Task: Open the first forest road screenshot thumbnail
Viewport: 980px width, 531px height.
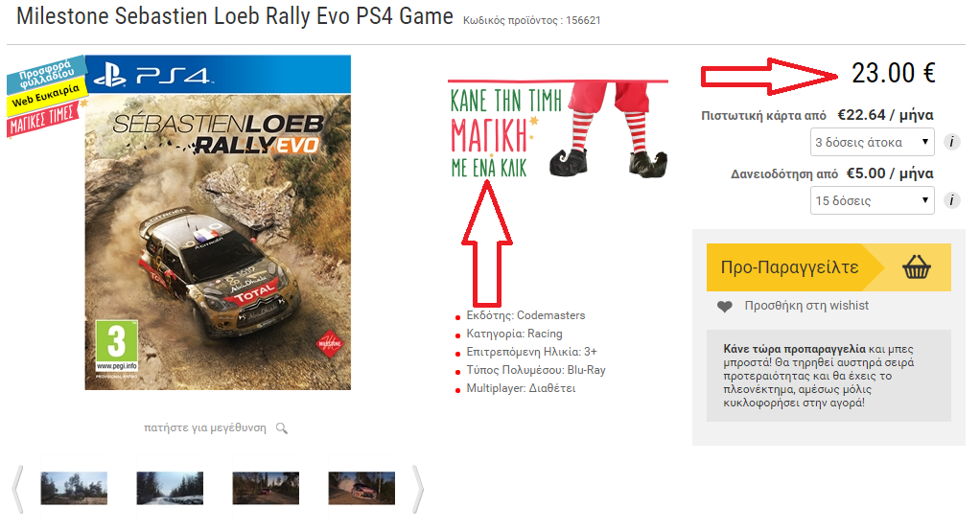Action: [74, 488]
